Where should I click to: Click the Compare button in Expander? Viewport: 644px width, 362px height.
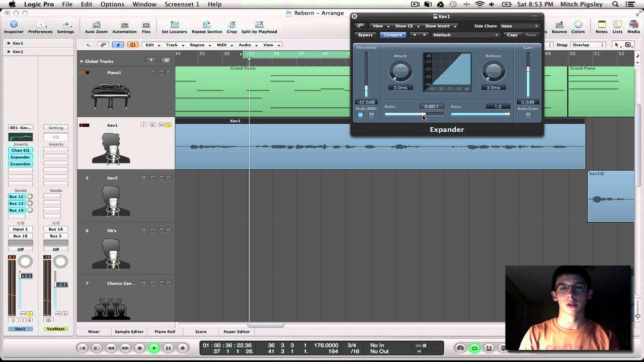click(x=393, y=35)
